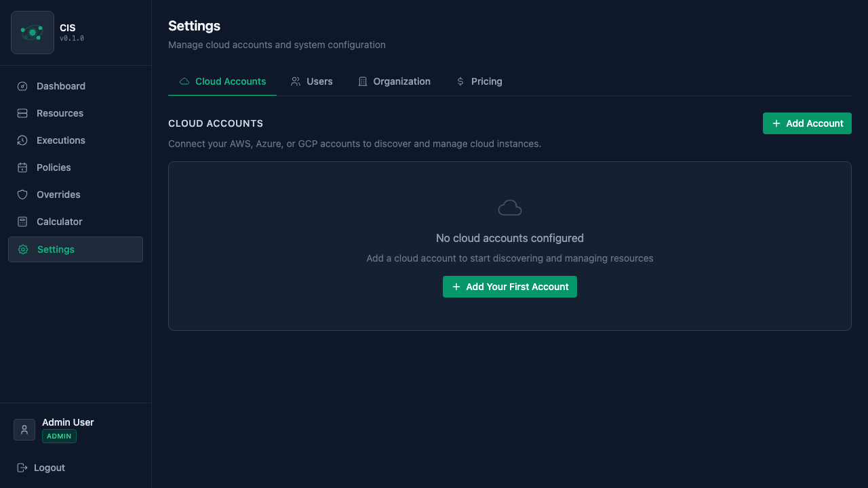
Task: Click 'No cloud accounts configured' text
Action: pos(510,239)
